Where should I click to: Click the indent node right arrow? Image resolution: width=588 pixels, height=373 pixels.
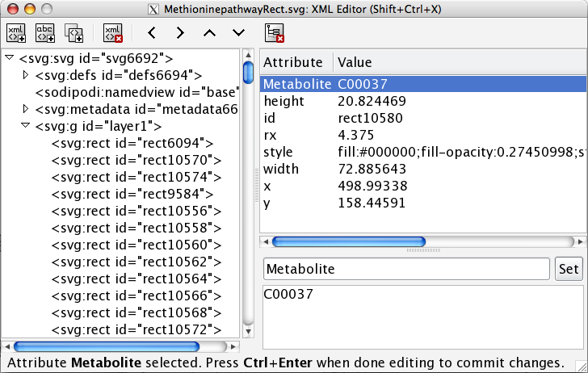point(180,33)
